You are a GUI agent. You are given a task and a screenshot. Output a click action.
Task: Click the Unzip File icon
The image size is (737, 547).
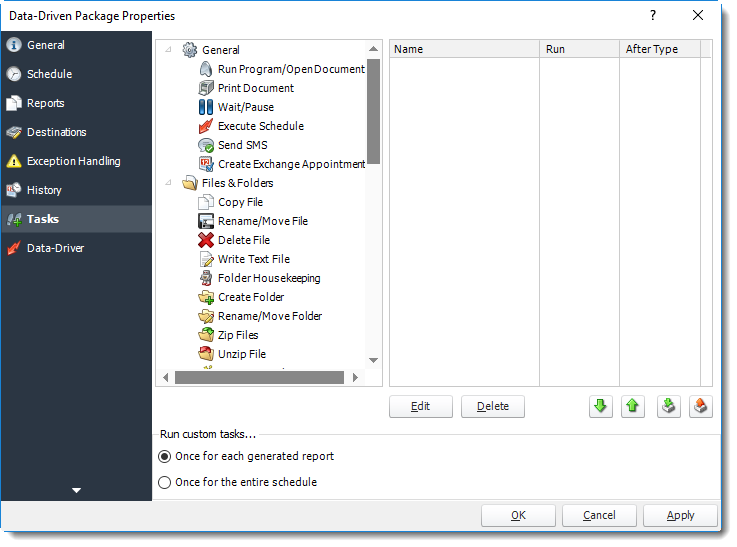(205, 354)
